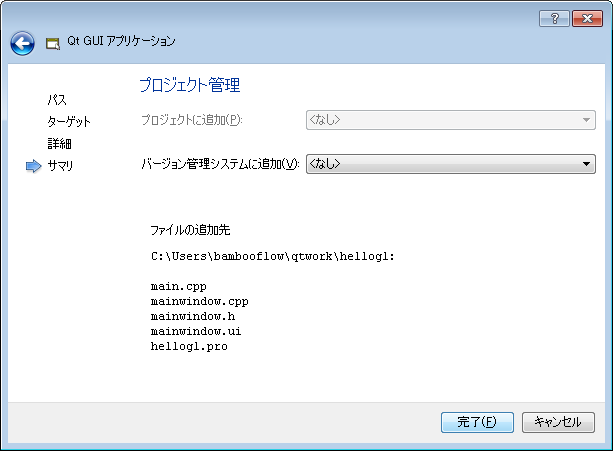The image size is (613, 451).
Task: Click the mainwindow.ui file entry
Action: tap(196, 331)
